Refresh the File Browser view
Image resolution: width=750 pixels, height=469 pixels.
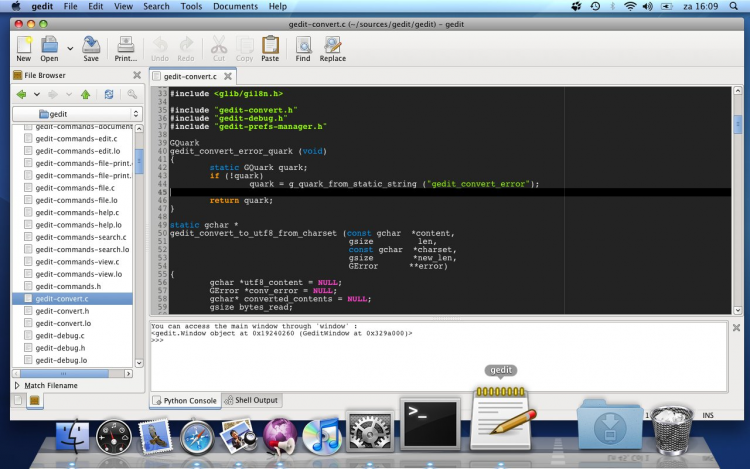click(x=109, y=94)
